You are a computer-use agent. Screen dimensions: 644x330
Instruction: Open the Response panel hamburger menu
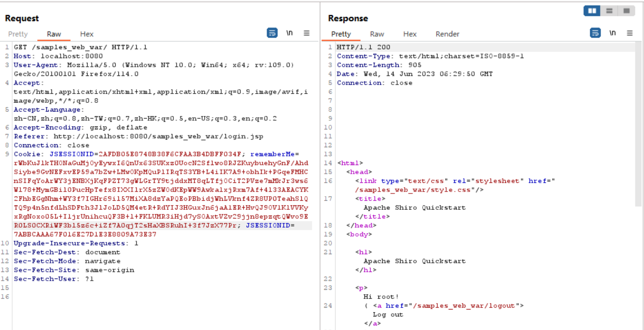[x=630, y=33]
